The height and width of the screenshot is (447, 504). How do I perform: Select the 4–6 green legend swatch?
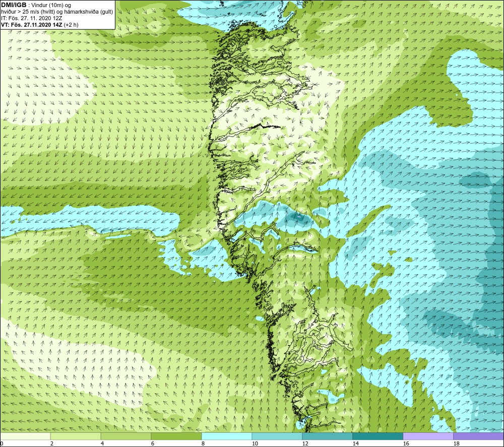(126, 436)
